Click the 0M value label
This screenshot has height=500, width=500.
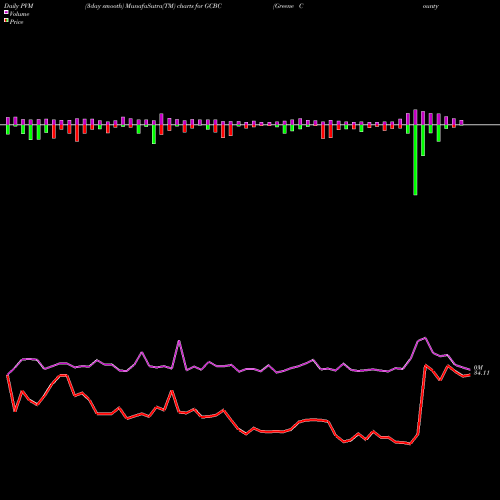click(478, 367)
